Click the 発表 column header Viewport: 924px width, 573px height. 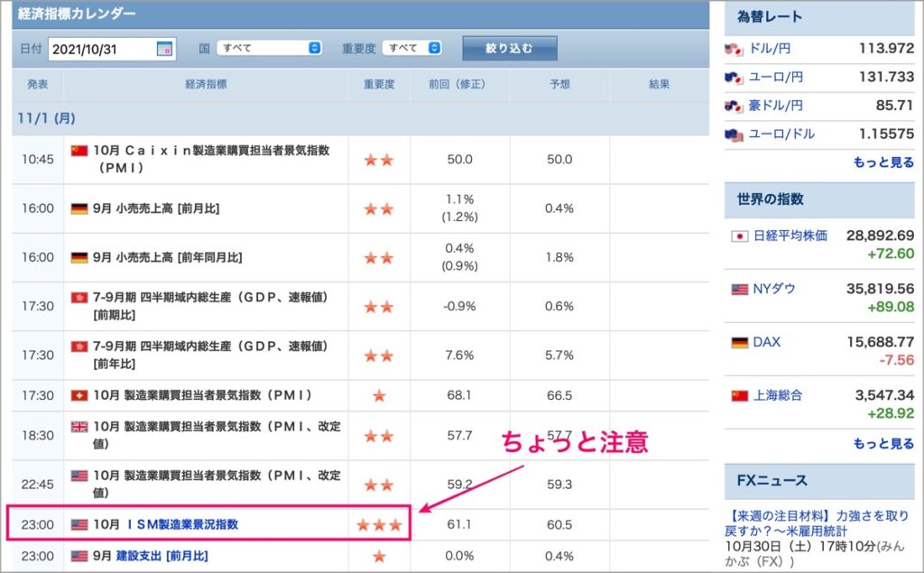click(x=38, y=84)
